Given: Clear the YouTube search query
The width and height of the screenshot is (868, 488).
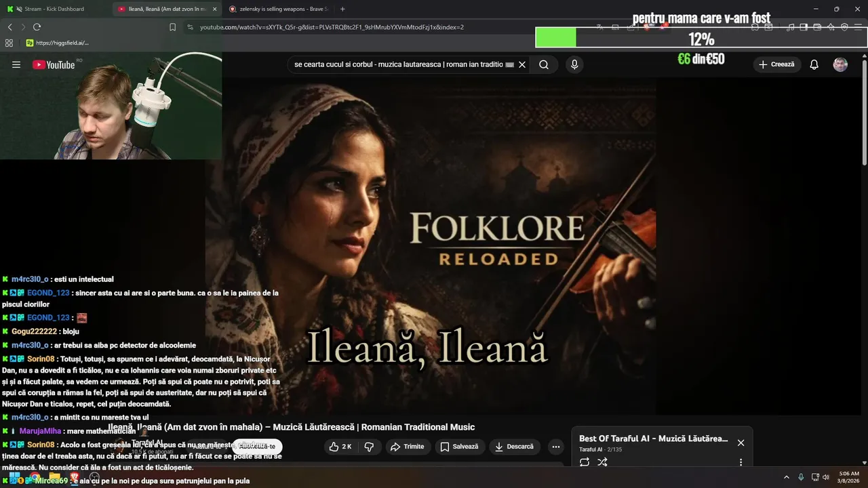Looking at the screenshot, I should click(522, 64).
